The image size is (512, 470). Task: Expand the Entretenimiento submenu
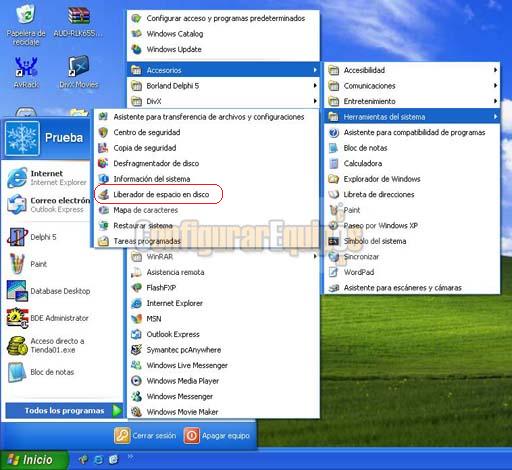[x=412, y=101]
